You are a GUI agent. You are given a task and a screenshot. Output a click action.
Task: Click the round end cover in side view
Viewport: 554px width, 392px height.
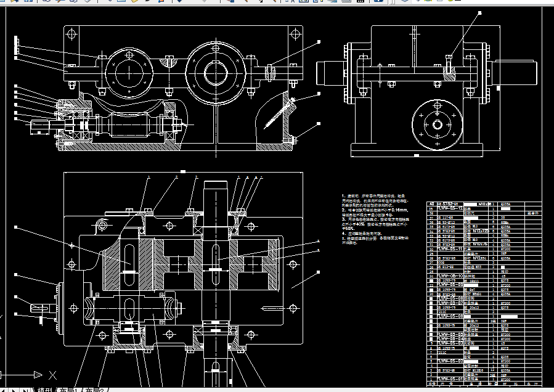coord(437,125)
